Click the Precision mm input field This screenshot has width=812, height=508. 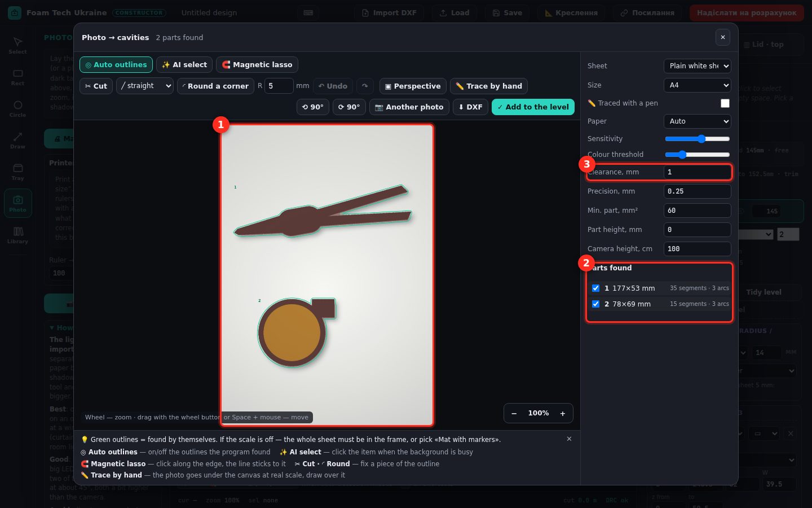pos(698,191)
